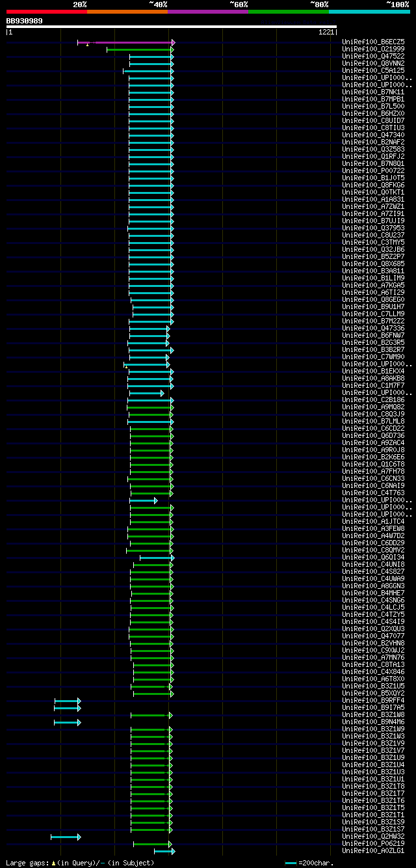Click the UniRef100_A7ZWZ1 label

374,206
